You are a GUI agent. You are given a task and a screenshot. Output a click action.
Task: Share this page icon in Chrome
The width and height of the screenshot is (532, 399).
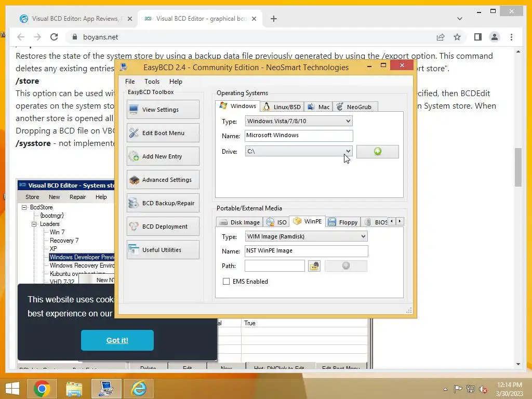[x=441, y=37]
